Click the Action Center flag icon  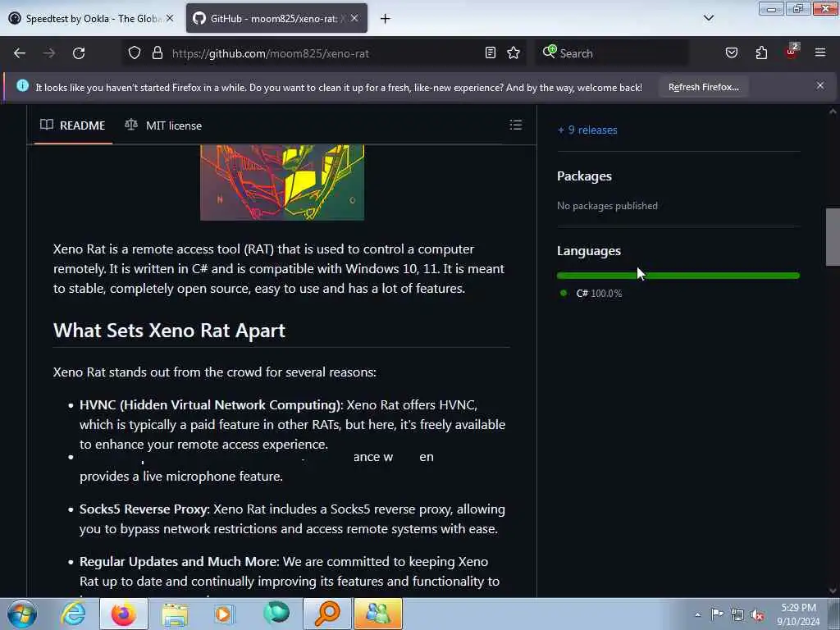(717, 614)
